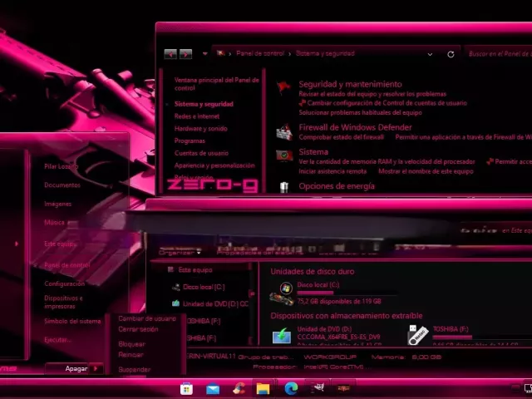This screenshot has height=399, width=532.
Task: Collapse 'Dispositivos con almacenamiento extraíble' header
Action: click(347, 316)
